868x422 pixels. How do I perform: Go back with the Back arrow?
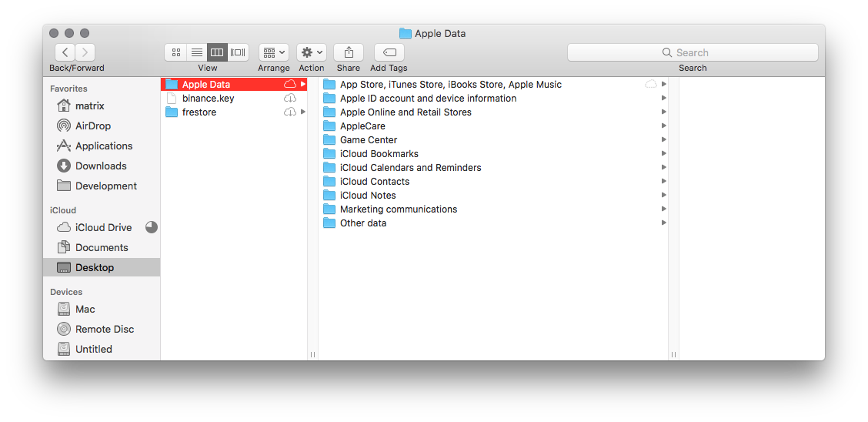(65, 52)
